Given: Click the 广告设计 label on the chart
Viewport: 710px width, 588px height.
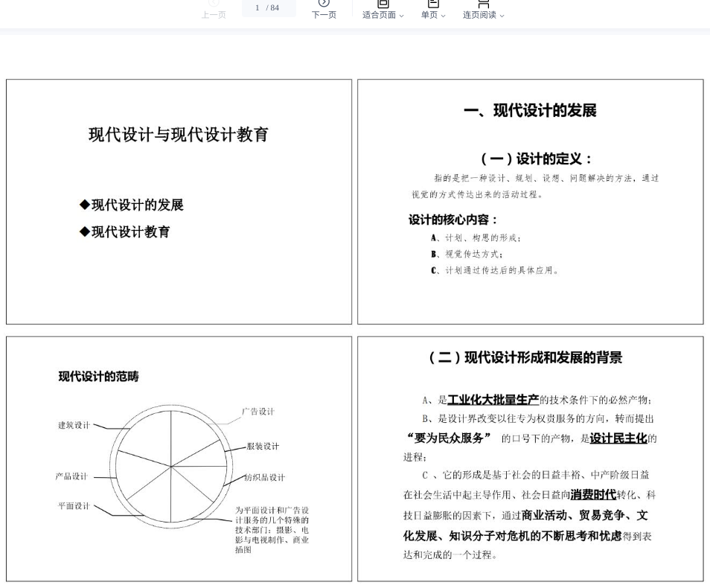Looking at the screenshot, I should pos(258,412).
